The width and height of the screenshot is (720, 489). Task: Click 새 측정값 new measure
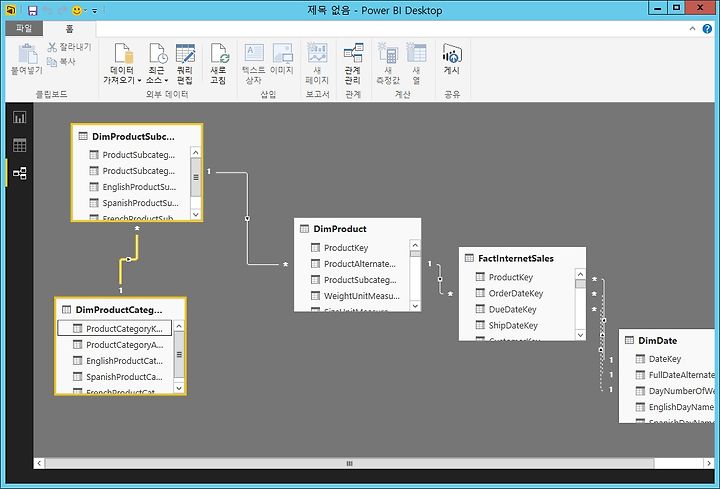pos(388,64)
